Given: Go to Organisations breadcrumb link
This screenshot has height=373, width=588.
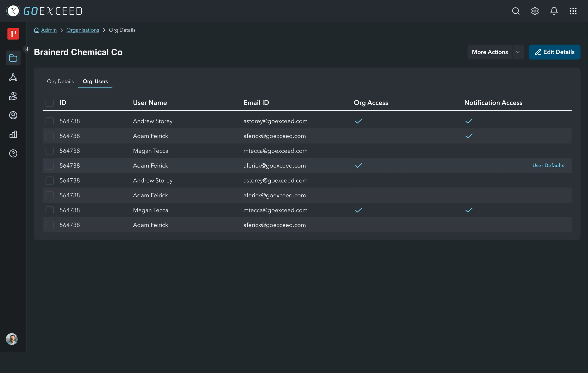Looking at the screenshot, I should click(x=83, y=30).
